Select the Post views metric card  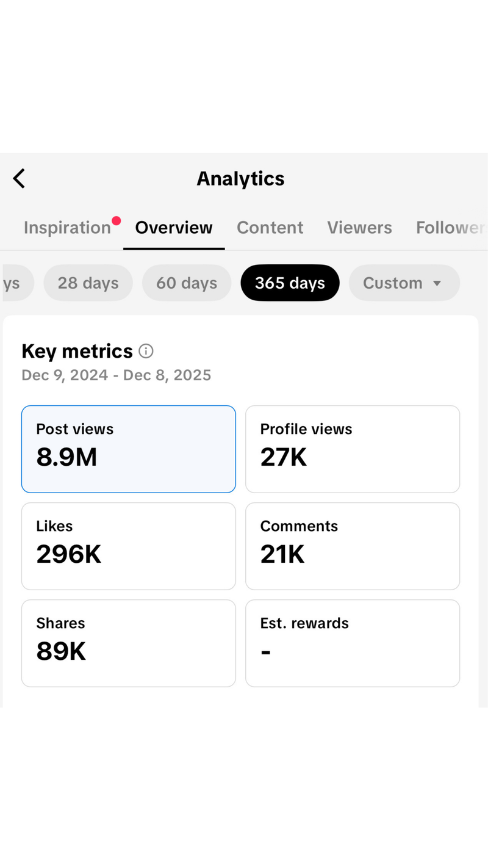(x=128, y=449)
